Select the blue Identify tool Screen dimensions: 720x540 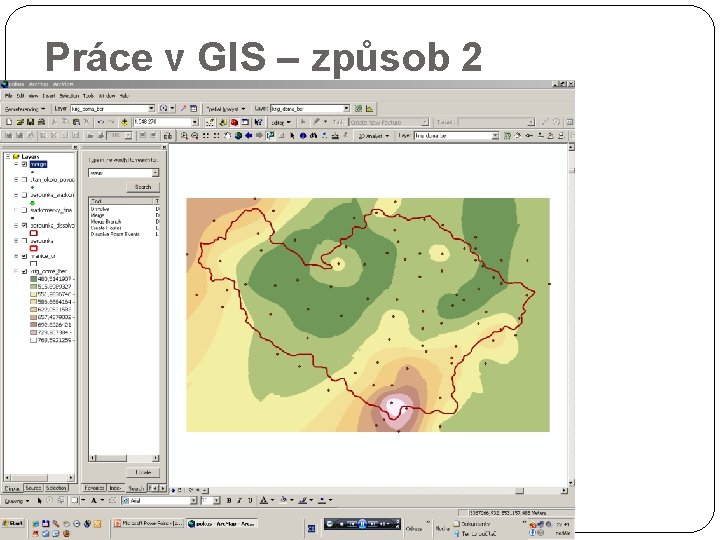[x=303, y=135]
